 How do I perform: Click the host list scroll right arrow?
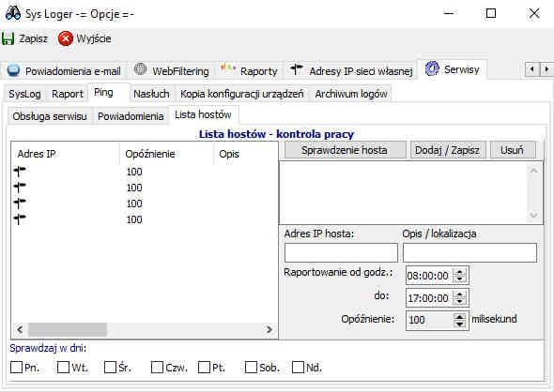pyautogui.click(x=269, y=329)
